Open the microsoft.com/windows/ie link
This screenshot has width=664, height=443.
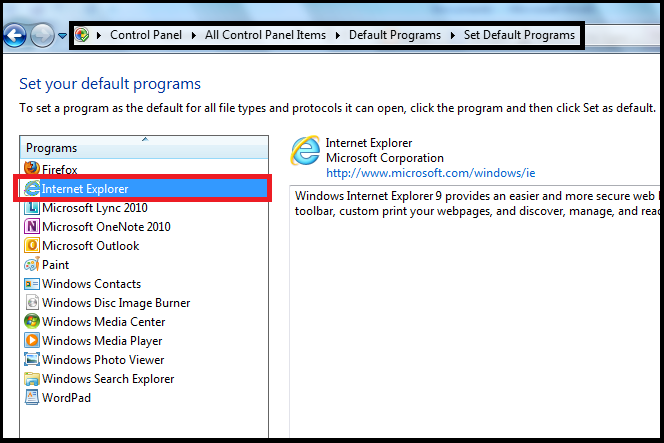[x=431, y=173]
